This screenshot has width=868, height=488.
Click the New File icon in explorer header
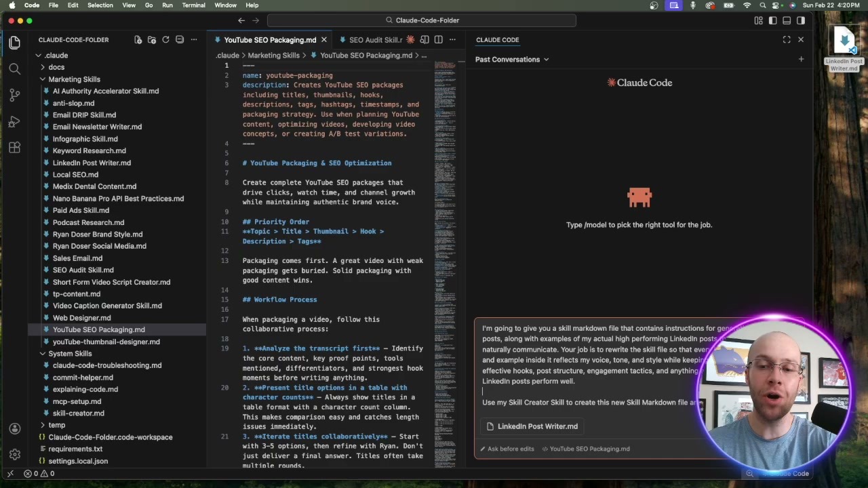(x=138, y=40)
